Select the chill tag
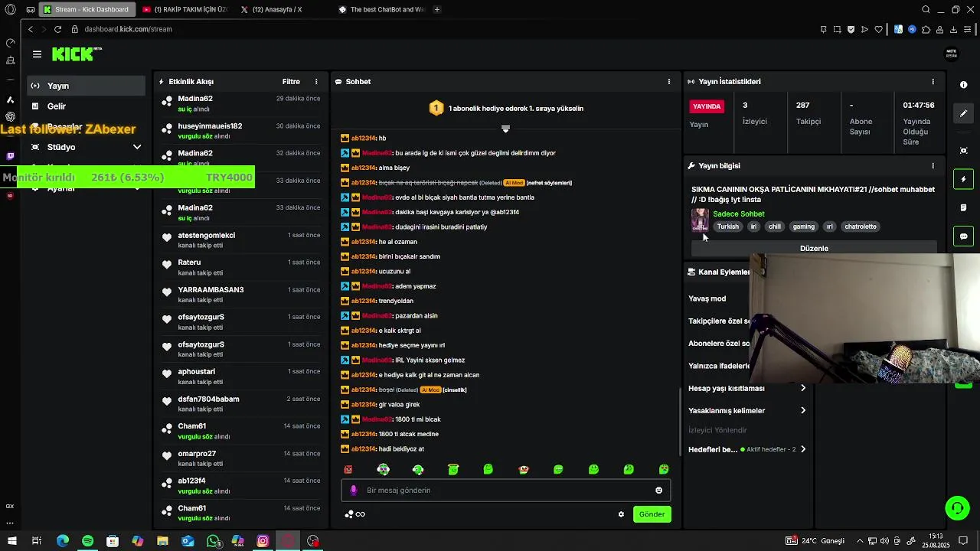The width and height of the screenshot is (980, 551). click(x=775, y=227)
